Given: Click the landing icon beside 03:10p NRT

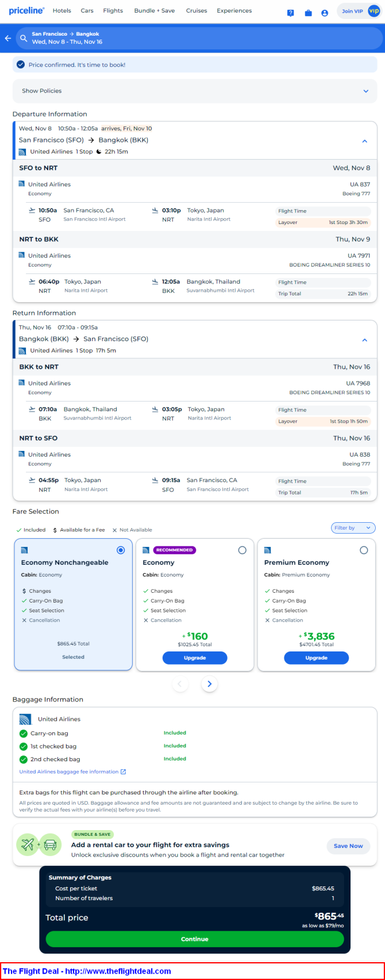Looking at the screenshot, I should coord(155,210).
